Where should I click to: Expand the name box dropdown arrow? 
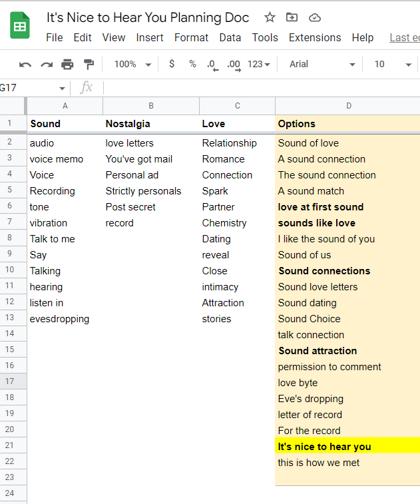click(62, 88)
